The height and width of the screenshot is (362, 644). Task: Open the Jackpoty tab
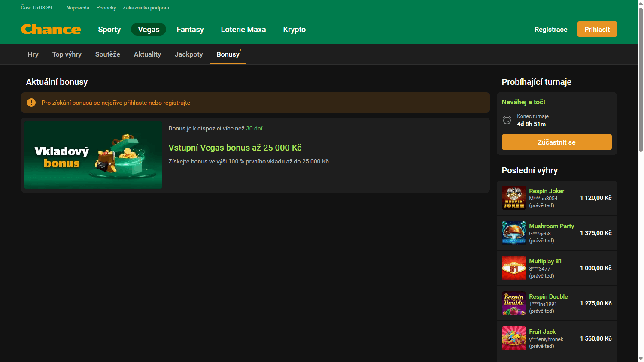point(189,54)
